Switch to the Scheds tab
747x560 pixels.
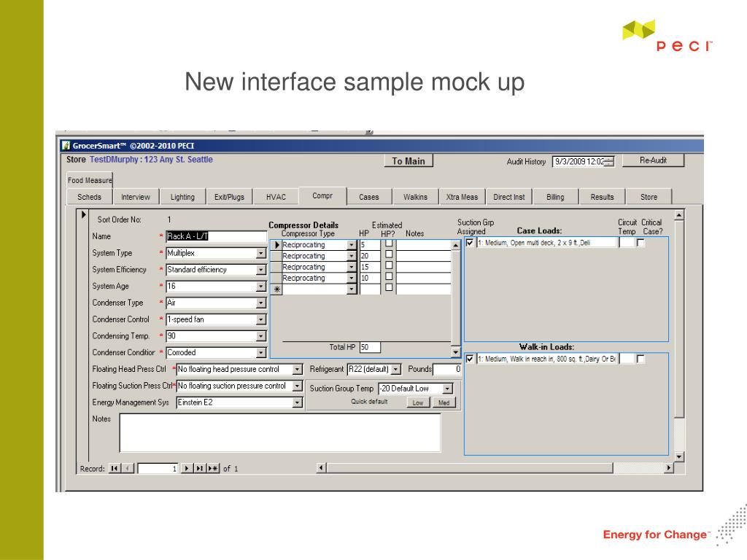(89, 197)
